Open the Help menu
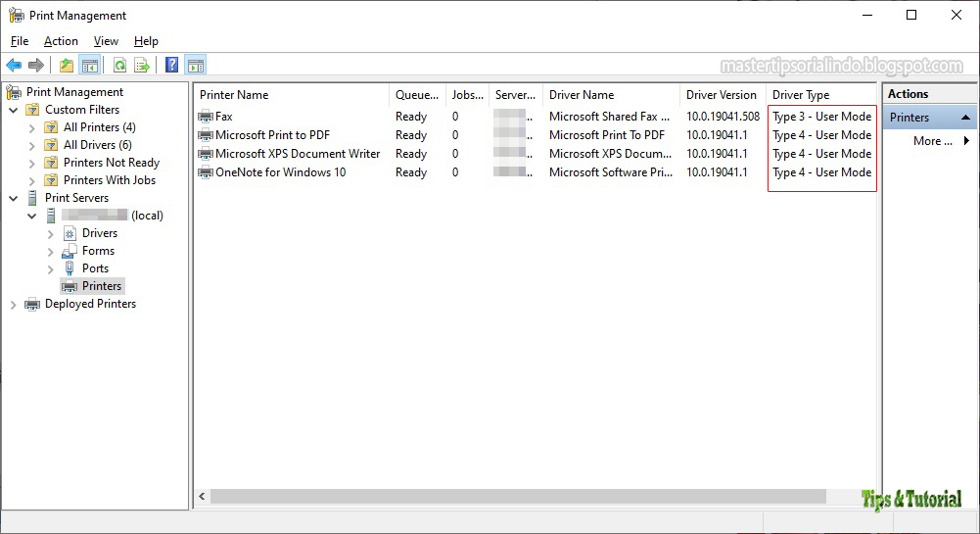The width and height of the screenshot is (980, 534). [146, 41]
